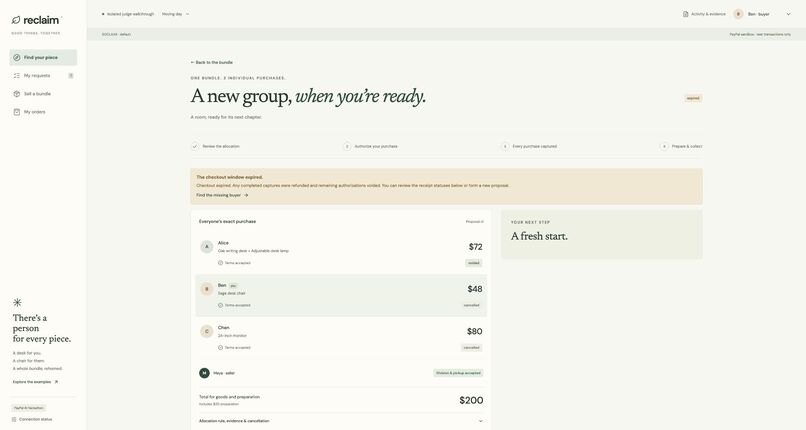The height and width of the screenshot is (430, 806).
Task: Click the My orders icon
Action: [16, 112]
